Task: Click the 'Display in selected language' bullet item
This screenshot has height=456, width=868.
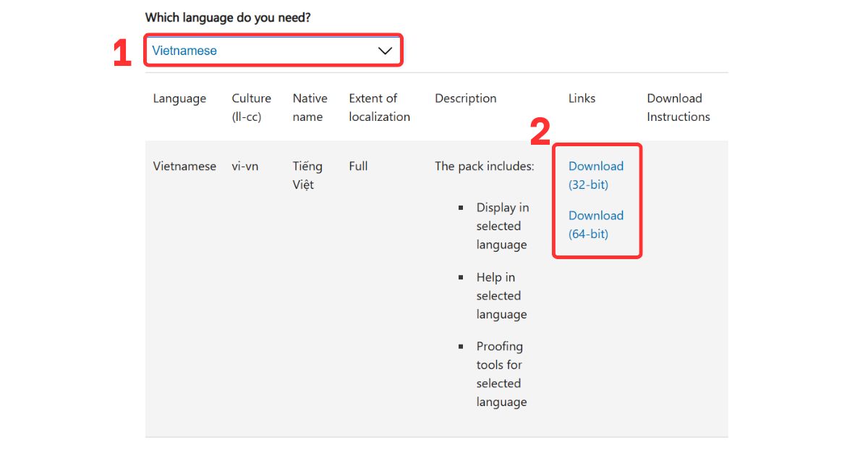Action: coord(503,226)
